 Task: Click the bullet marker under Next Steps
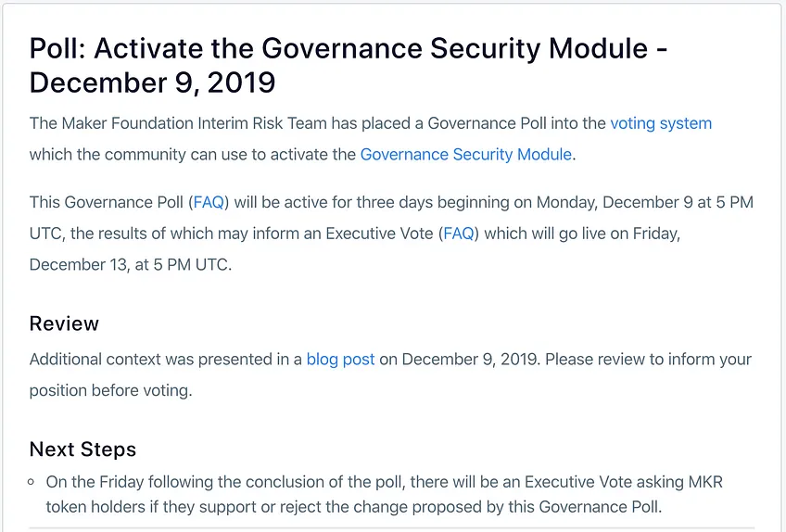[32, 482]
